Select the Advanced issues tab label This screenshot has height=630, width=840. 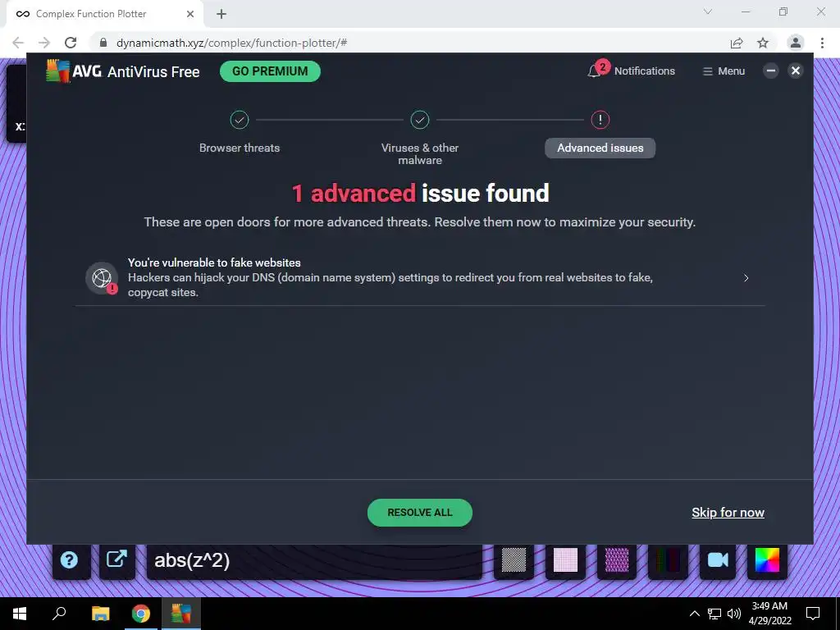click(600, 148)
